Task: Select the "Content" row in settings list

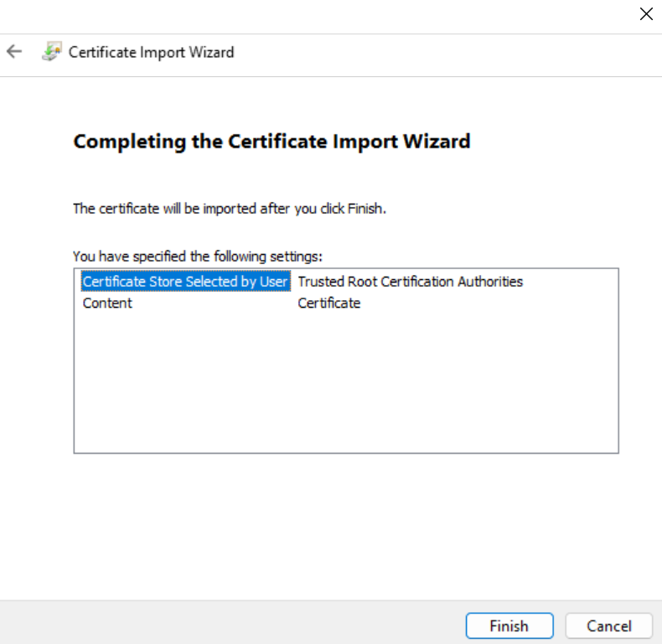Action: click(x=107, y=304)
